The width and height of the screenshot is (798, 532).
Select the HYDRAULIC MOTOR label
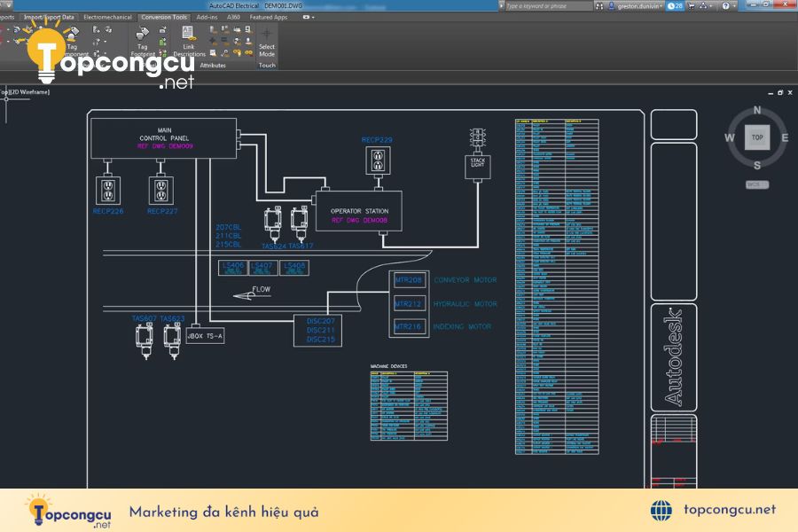pos(465,304)
